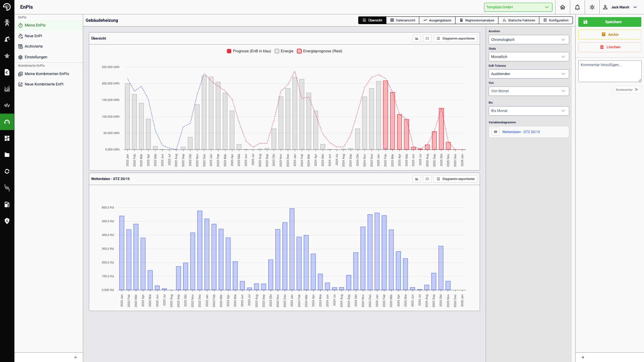The image size is (644, 362).
Task: Open the folder icon in left sidebar
Action: (7, 155)
